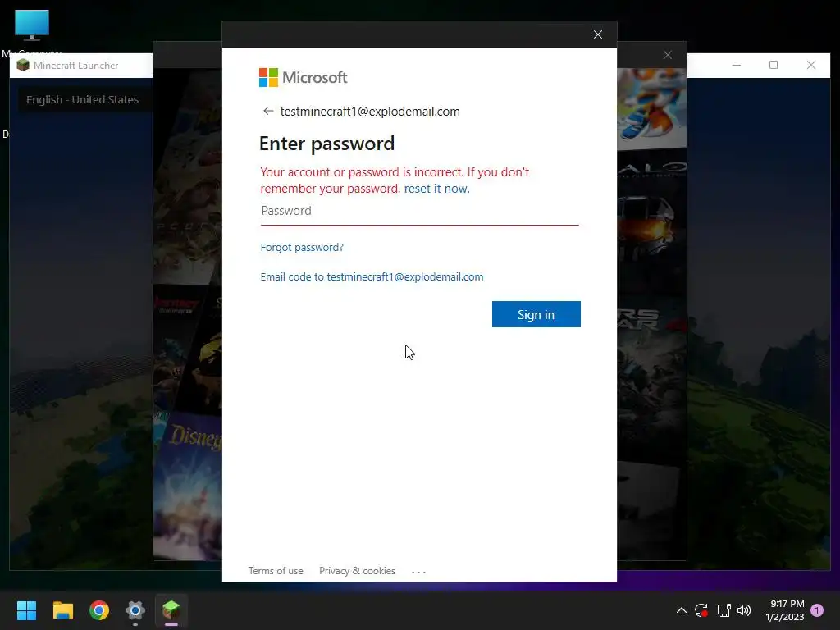This screenshot has height=630, width=840.
Task: Open network status tray icon
Action: [x=724, y=610]
